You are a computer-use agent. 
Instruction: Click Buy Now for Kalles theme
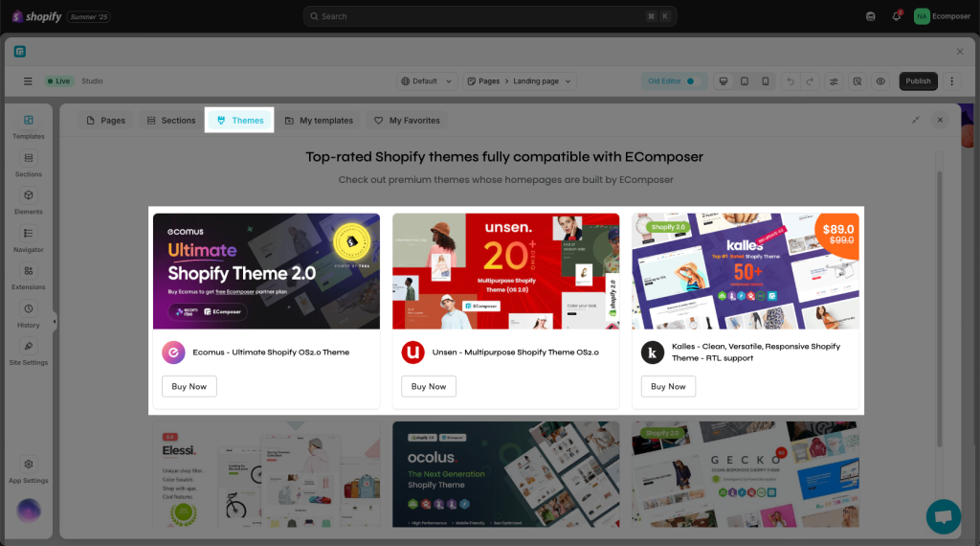coord(668,387)
